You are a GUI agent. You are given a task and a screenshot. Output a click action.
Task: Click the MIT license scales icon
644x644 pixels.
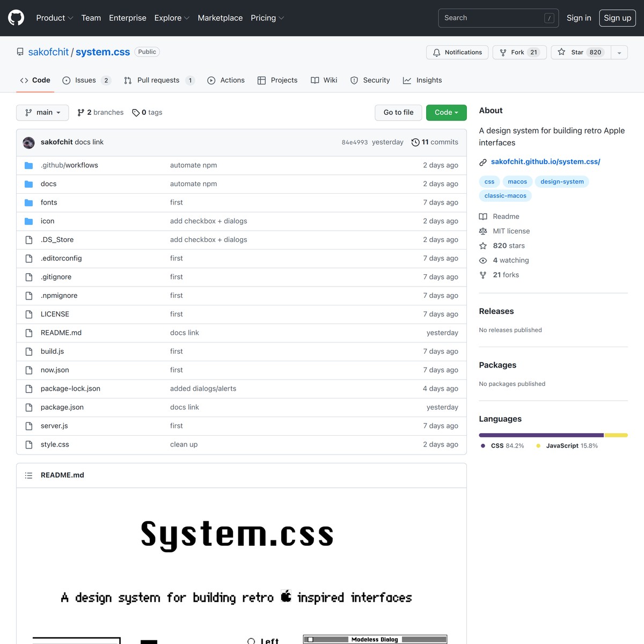[x=483, y=231]
